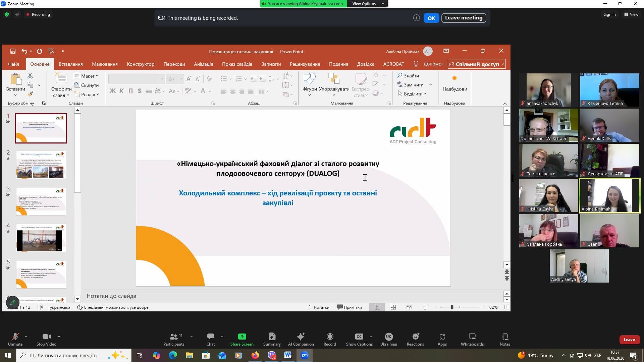Click the Windows Start button
Viewport: 644px width, 362px height.
click(8, 355)
